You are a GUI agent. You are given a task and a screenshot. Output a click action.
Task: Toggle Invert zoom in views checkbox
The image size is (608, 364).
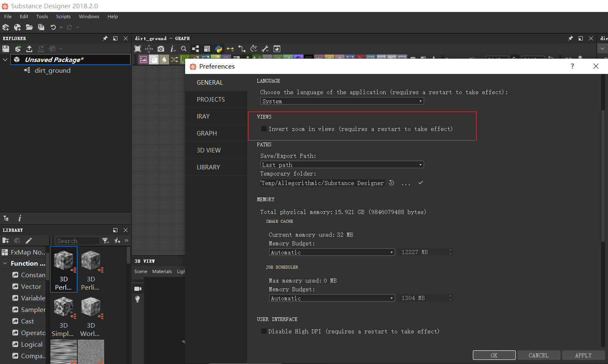(264, 129)
